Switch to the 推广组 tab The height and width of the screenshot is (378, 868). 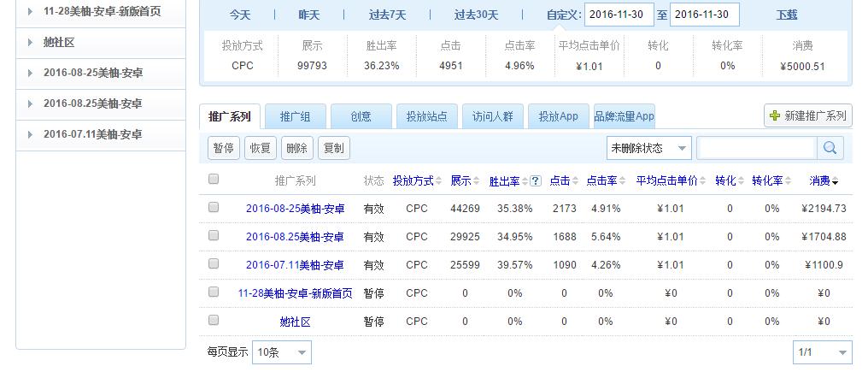pos(295,116)
